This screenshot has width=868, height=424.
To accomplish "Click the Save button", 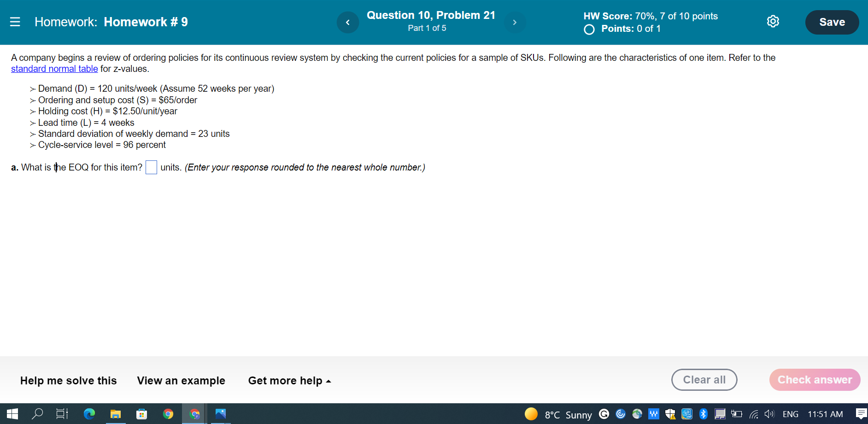I will pos(832,22).
